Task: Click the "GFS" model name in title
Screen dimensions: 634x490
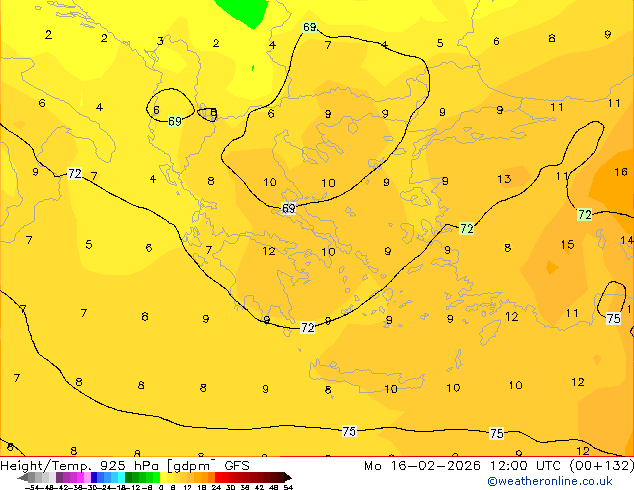Action: coord(237,466)
